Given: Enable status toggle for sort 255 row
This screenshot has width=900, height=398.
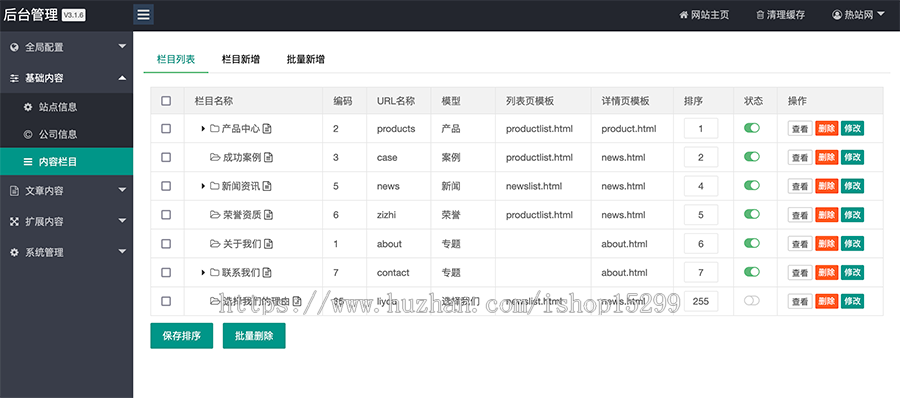Looking at the screenshot, I should (751, 300).
